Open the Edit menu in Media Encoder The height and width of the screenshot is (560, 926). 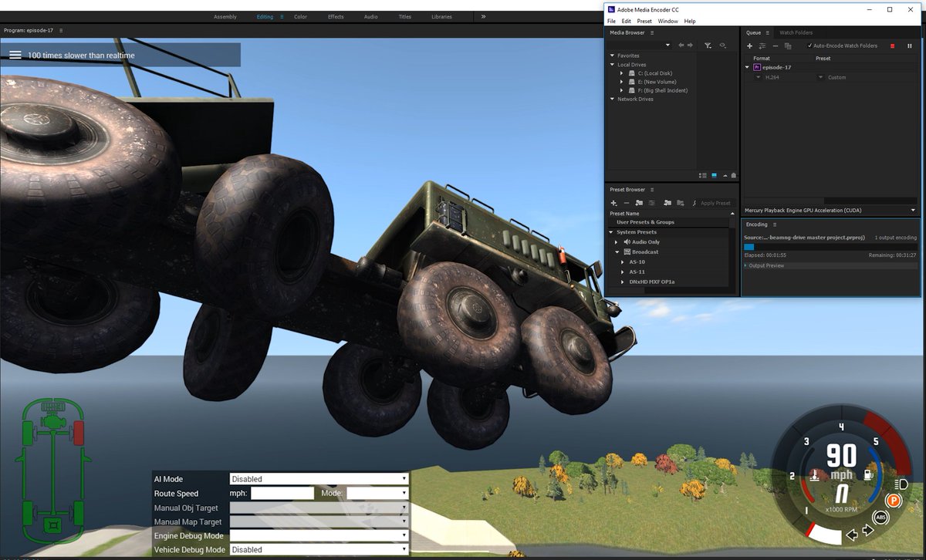pos(627,21)
